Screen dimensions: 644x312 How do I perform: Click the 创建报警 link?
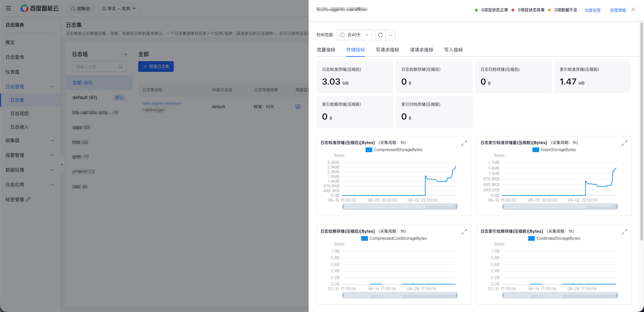click(593, 10)
